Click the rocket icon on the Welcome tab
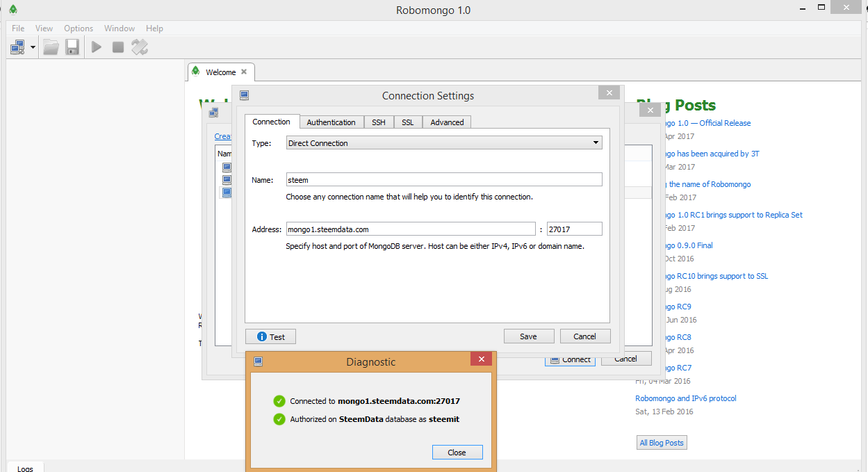This screenshot has width=868, height=472. (196, 72)
